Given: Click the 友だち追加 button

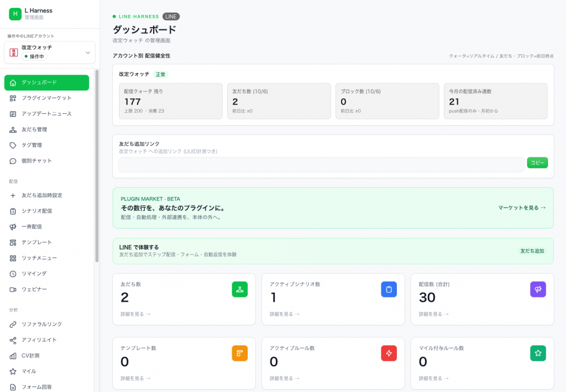Looking at the screenshot, I should coord(532,251).
